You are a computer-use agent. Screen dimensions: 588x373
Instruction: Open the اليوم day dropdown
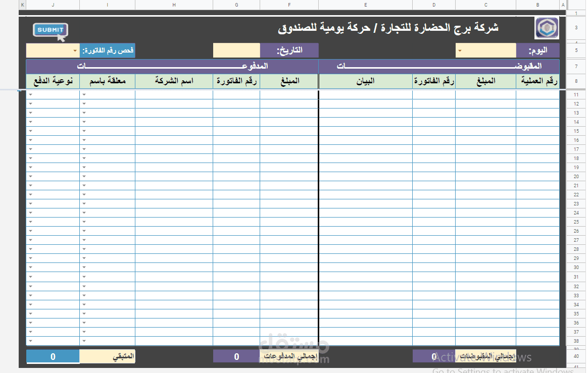[x=460, y=50]
